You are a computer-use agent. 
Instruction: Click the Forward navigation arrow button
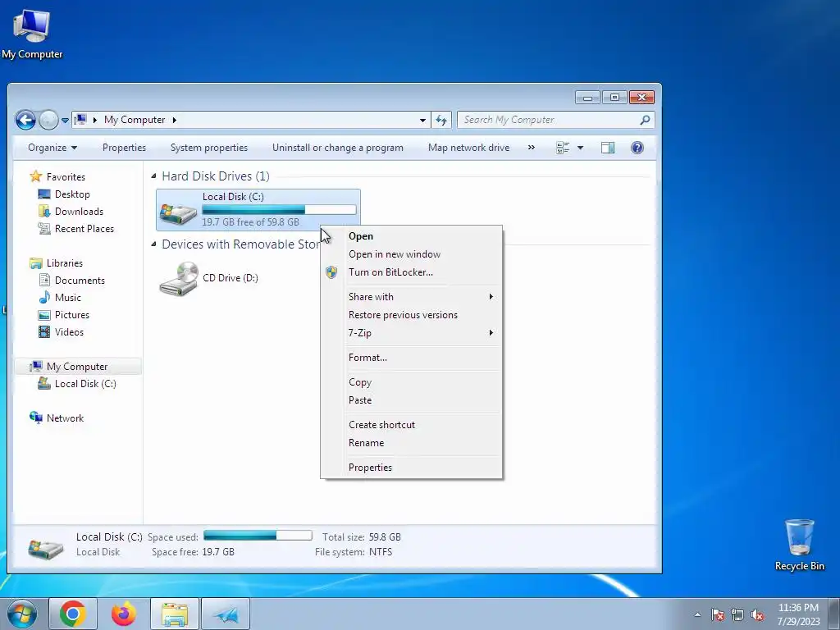tap(48, 120)
